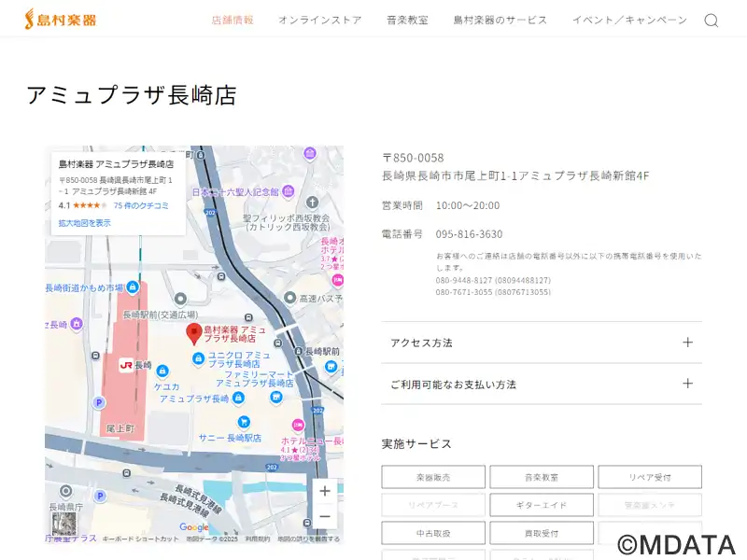
Task: Open the イベント/キャンペーン menu item
Action: tap(629, 20)
